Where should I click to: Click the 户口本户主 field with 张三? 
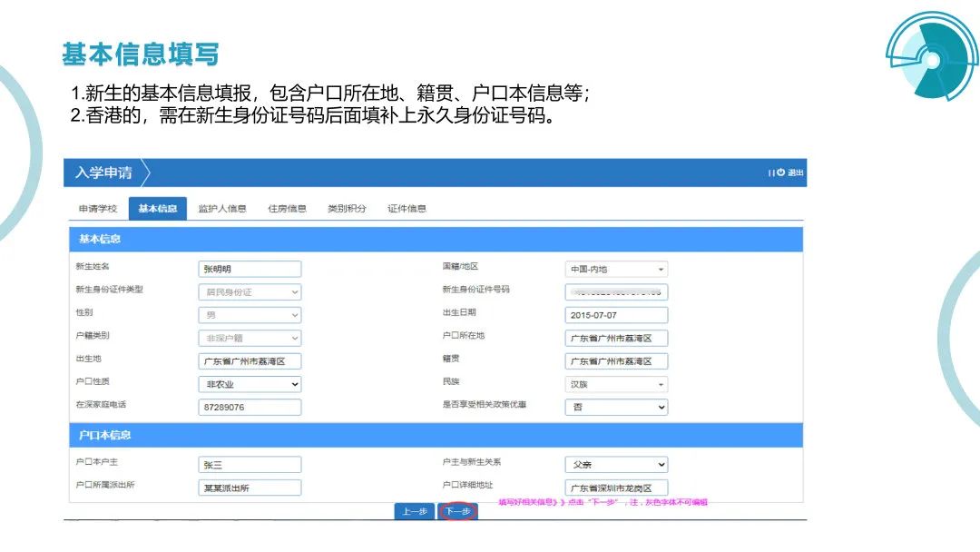(250, 465)
